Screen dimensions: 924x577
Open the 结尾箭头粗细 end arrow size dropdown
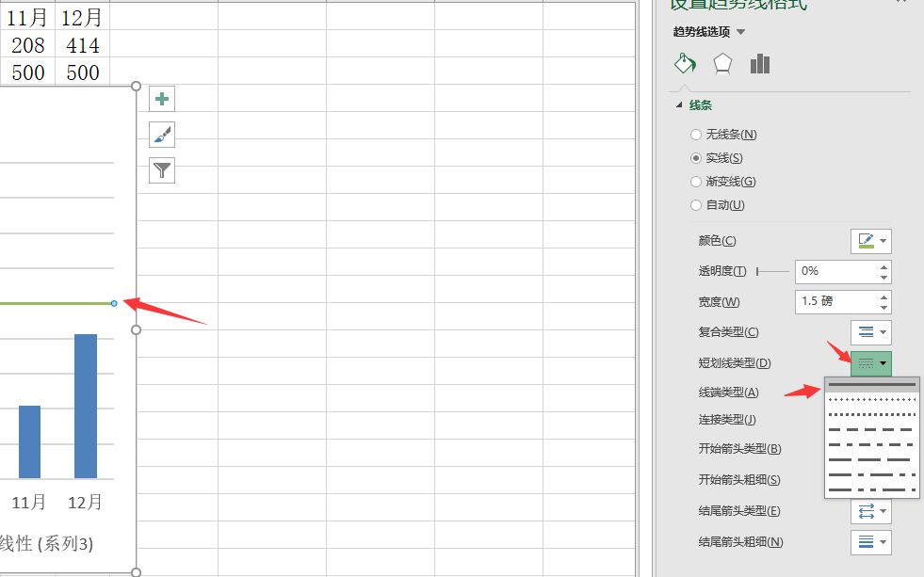tap(871, 542)
